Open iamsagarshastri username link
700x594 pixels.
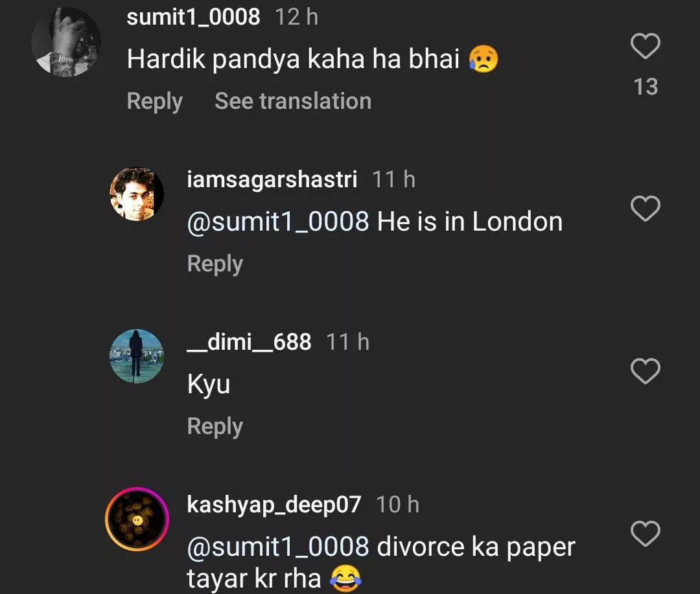[272, 179]
